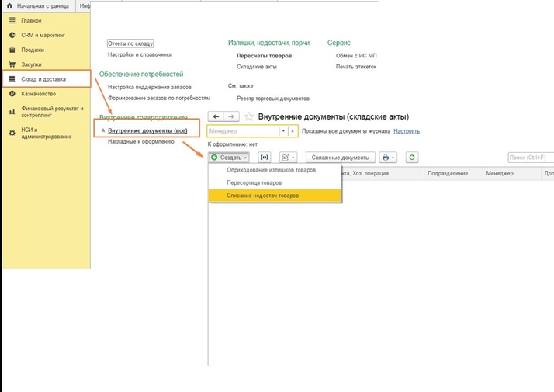
Task: Click the Закупки shopping cart icon
Action: click(x=12, y=64)
